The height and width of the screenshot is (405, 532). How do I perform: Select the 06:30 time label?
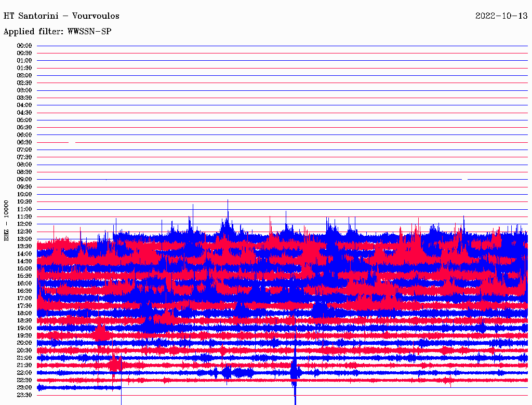[x=24, y=142]
